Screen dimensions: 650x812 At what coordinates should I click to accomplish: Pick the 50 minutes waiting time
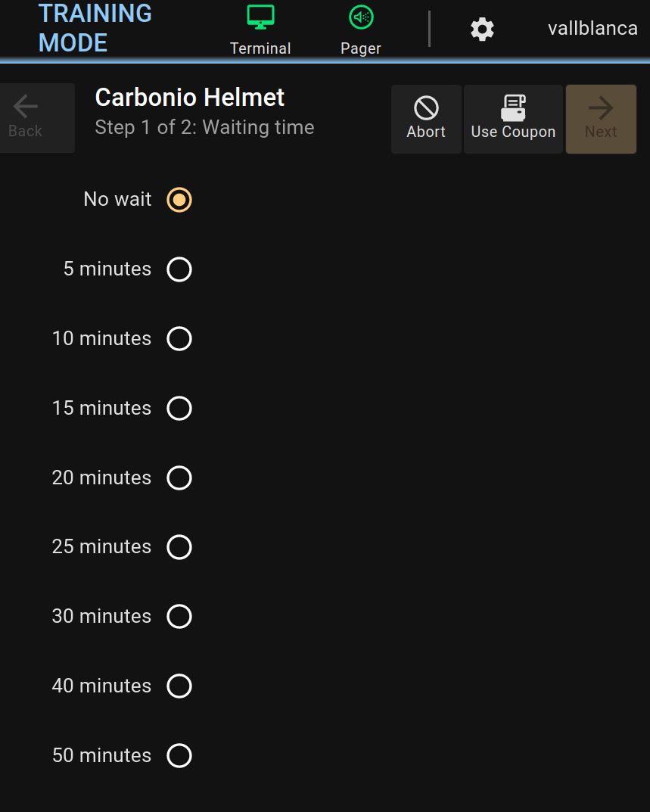click(x=179, y=756)
